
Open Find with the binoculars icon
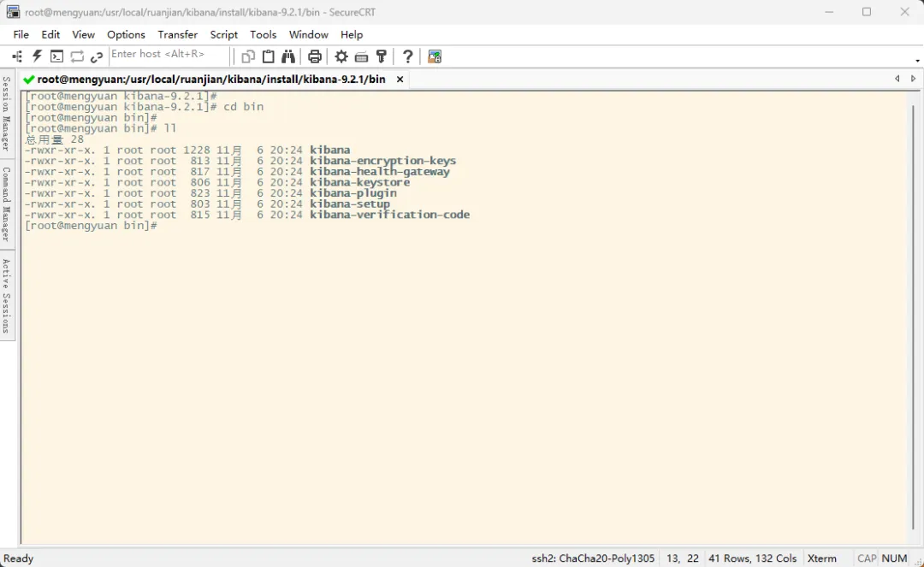click(288, 56)
